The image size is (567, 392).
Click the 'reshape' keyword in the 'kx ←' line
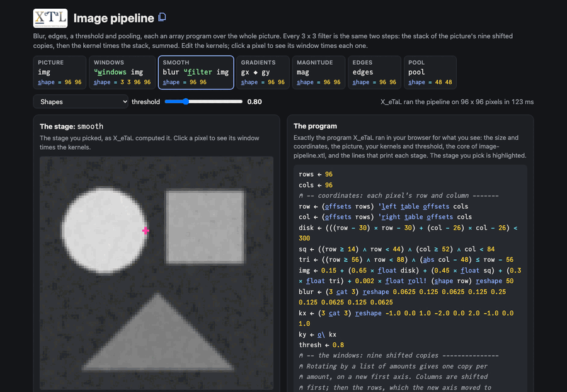(x=368, y=313)
